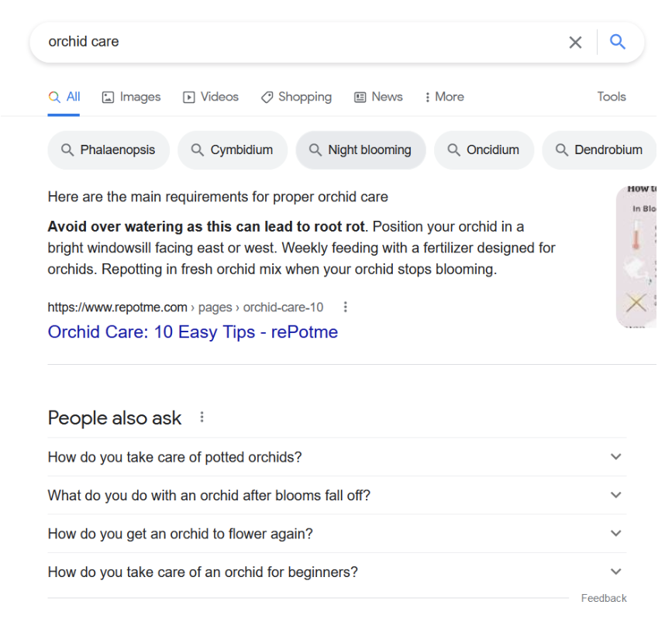The height and width of the screenshot is (622, 672).
Task: Click the blue magnifying glass search icon
Action: pos(618,42)
